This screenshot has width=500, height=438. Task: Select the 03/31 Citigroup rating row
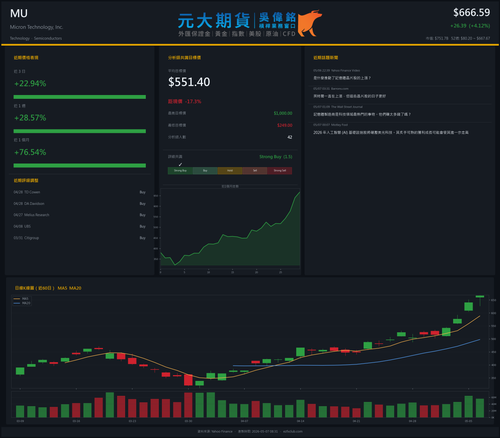80,238
